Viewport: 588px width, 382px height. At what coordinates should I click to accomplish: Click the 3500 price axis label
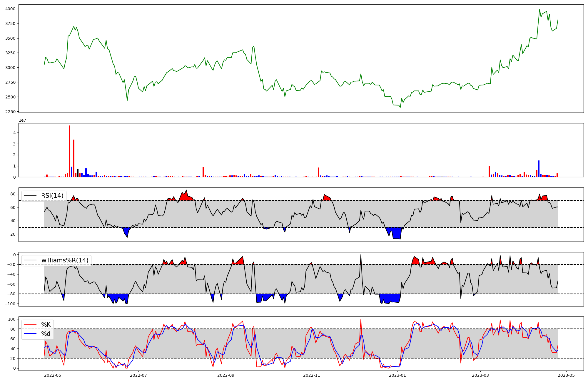point(10,38)
